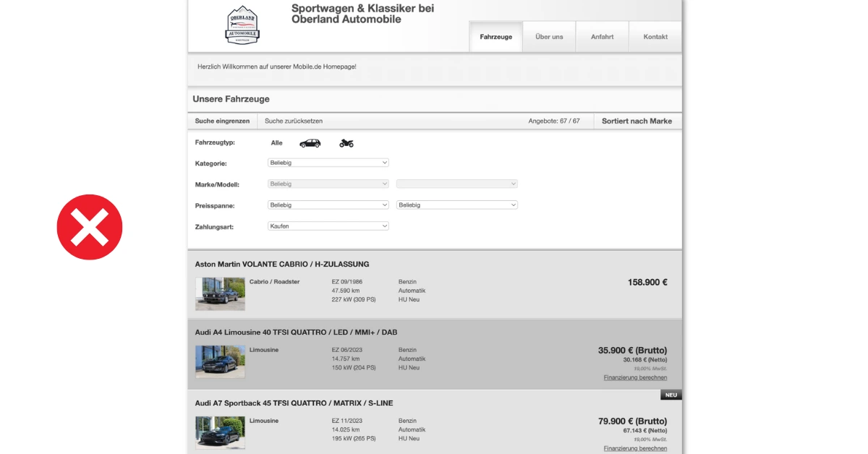This screenshot has height=454, width=868.
Task: Open the Kategorie dropdown
Action: [x=328, y=162]
